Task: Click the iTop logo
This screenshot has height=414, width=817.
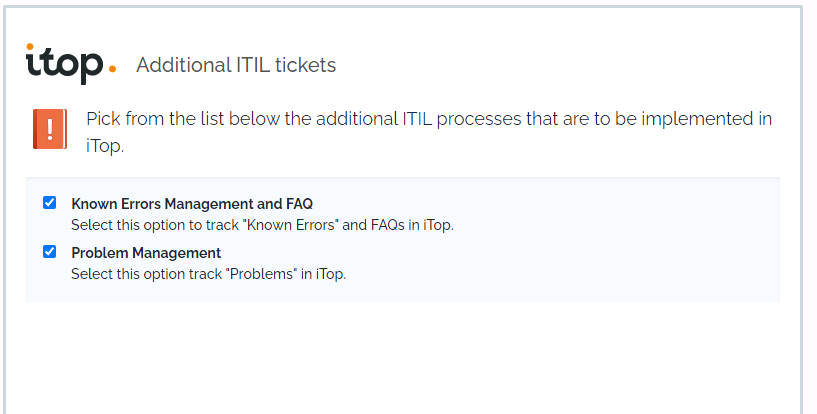Action: (x=65, y=64)
